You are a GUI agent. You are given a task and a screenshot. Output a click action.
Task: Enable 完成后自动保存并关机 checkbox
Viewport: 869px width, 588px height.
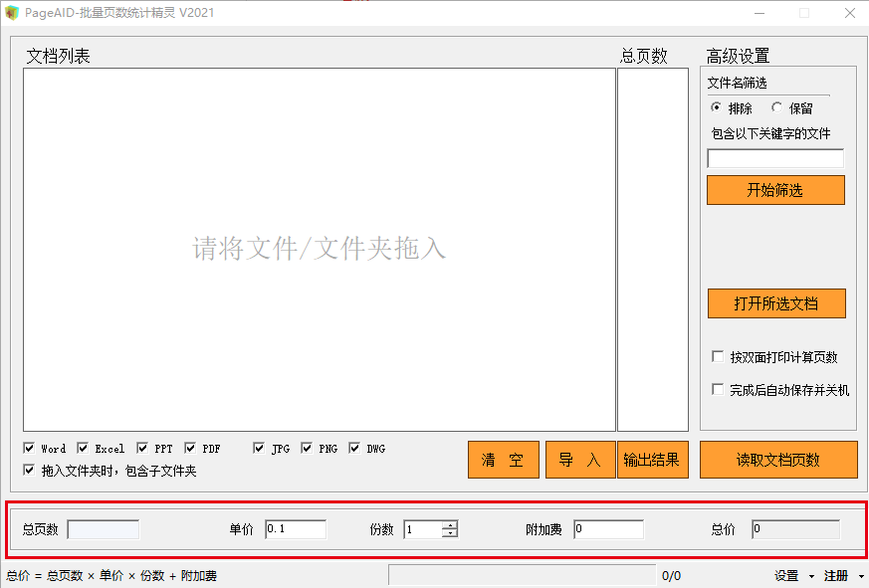[718, 390]
